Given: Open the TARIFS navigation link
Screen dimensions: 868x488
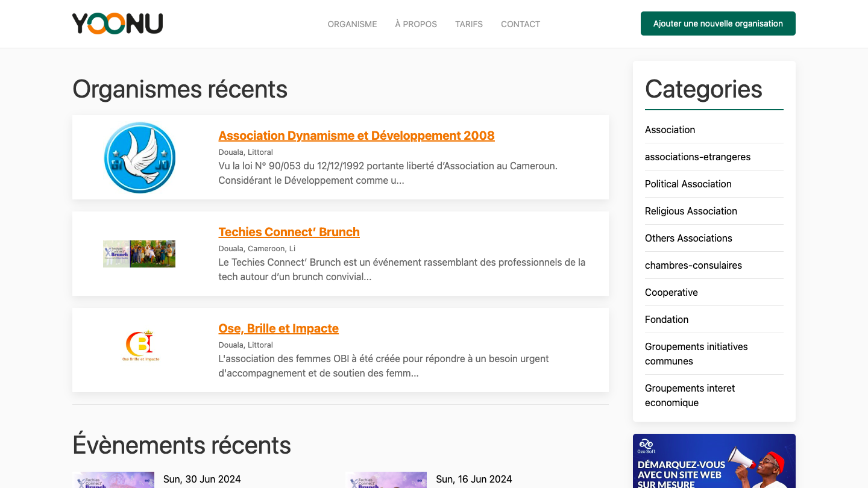Looking at the screenshot, I should (469, 24).
